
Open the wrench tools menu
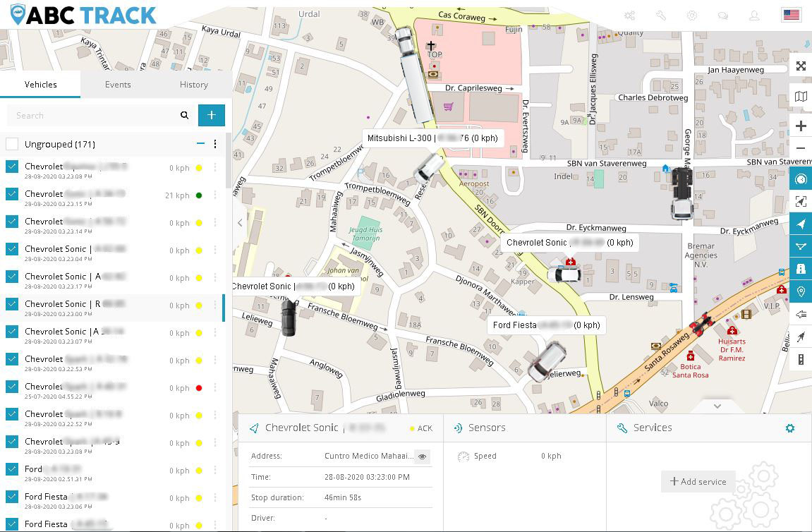[661, 16]
